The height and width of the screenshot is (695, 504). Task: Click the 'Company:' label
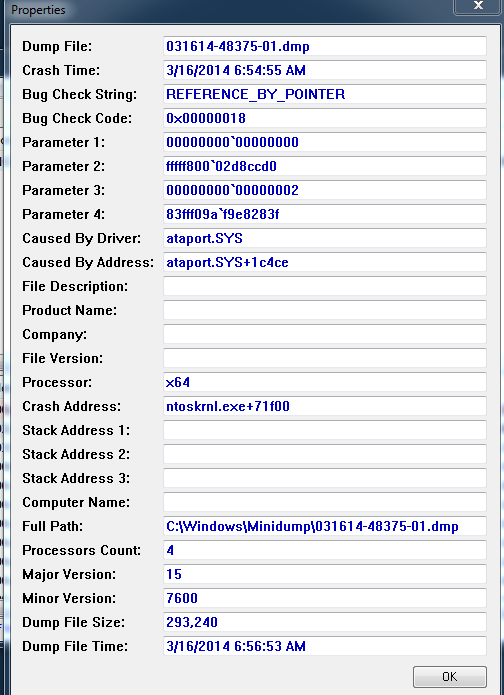(x=55, y=335)
